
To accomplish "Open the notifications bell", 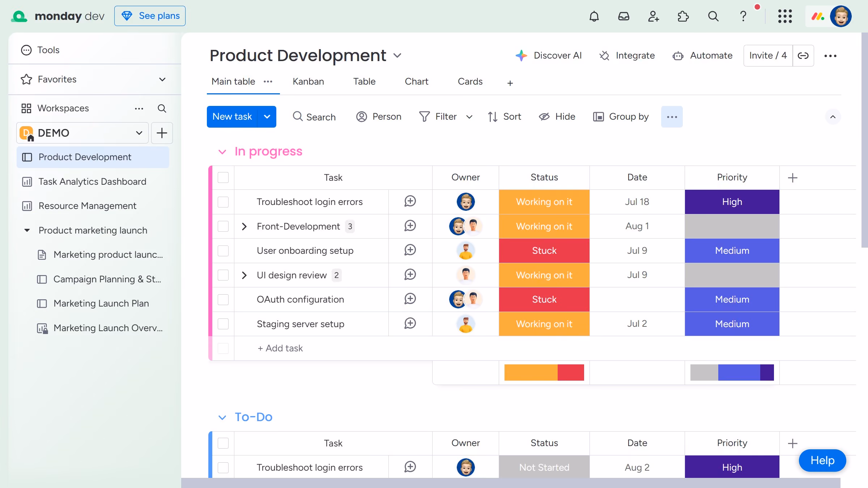I will click(x=594, y=16).
